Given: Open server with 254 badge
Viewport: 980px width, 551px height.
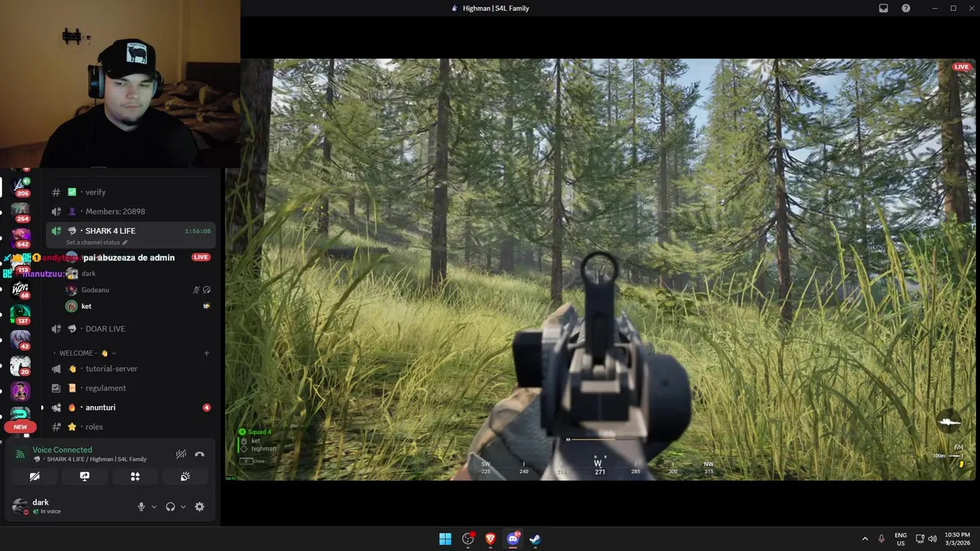Looking at the screenshot, I should (x=21, y=212).
